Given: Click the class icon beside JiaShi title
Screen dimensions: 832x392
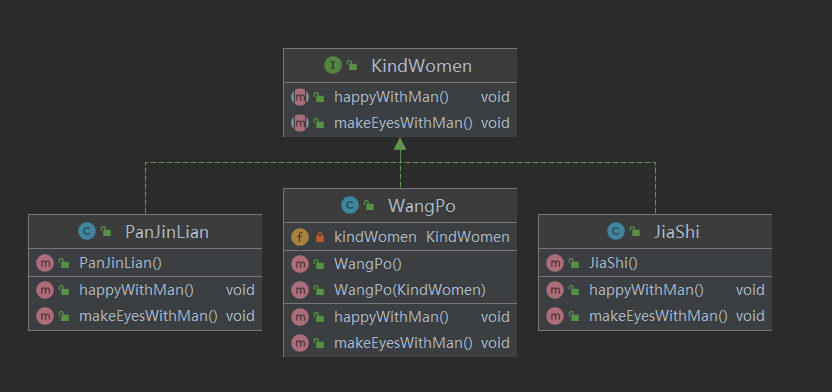Looking at the screenshot, I should 616,231.
